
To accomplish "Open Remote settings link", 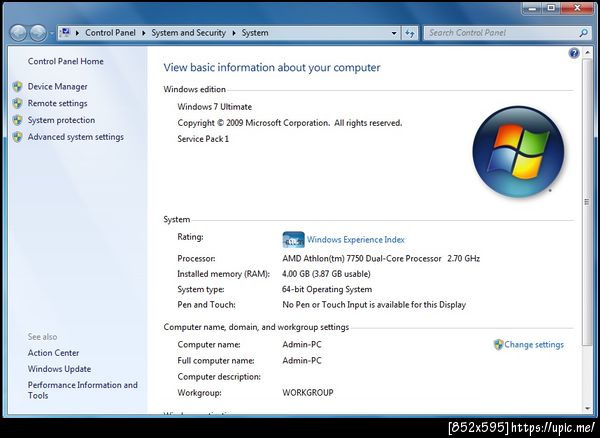I will point(57,103).
